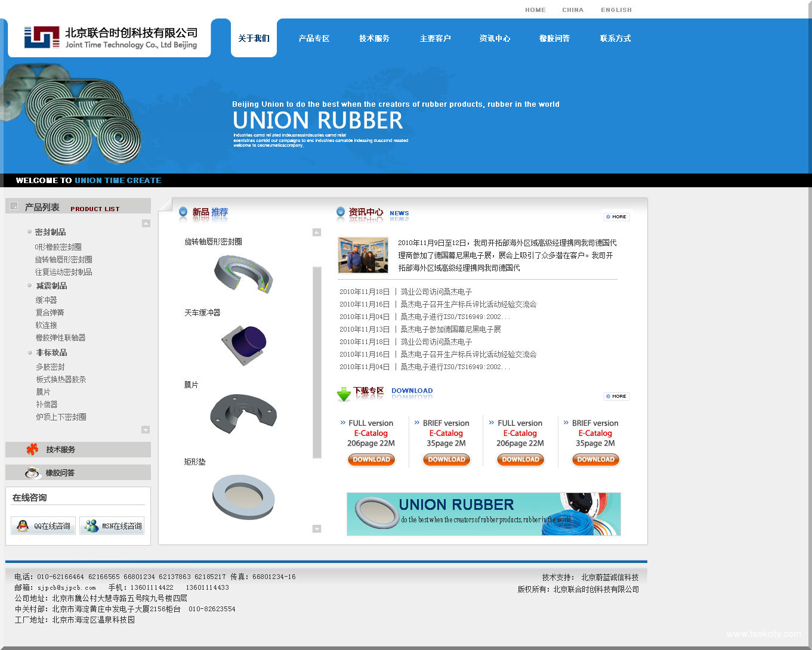Open the 橡胶问答 top menu item

[x=554, y=38]
